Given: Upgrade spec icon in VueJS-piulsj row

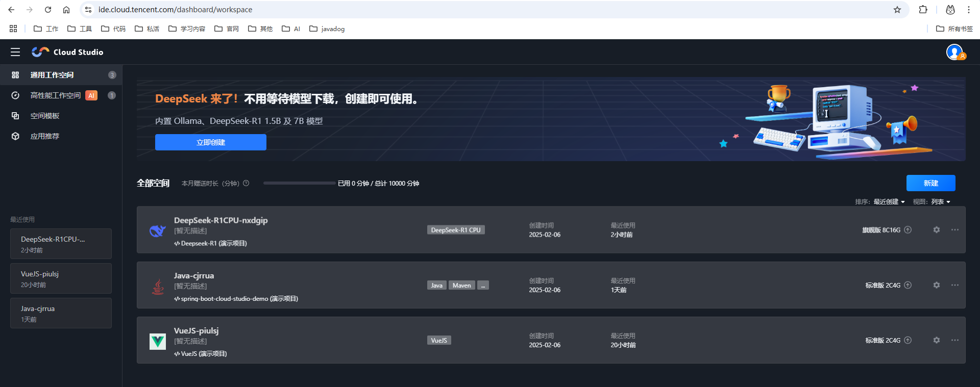Looking at the screenshot, I should click(908, 340).
